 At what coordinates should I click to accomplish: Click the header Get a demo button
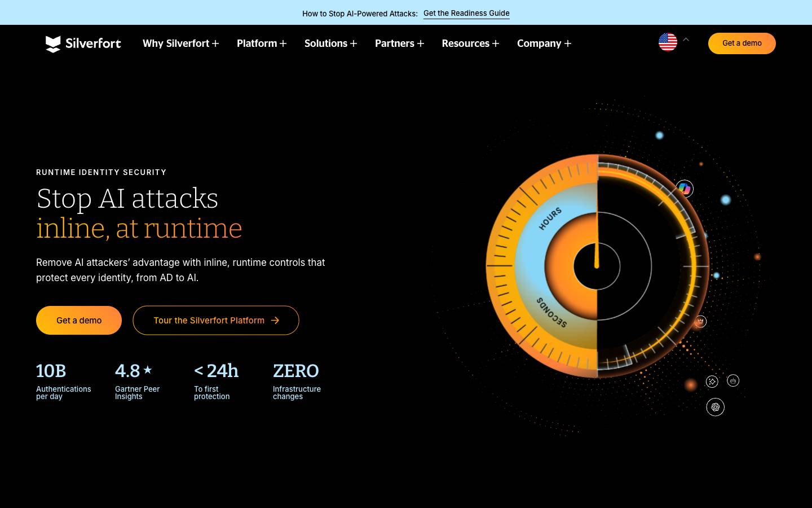742,43
